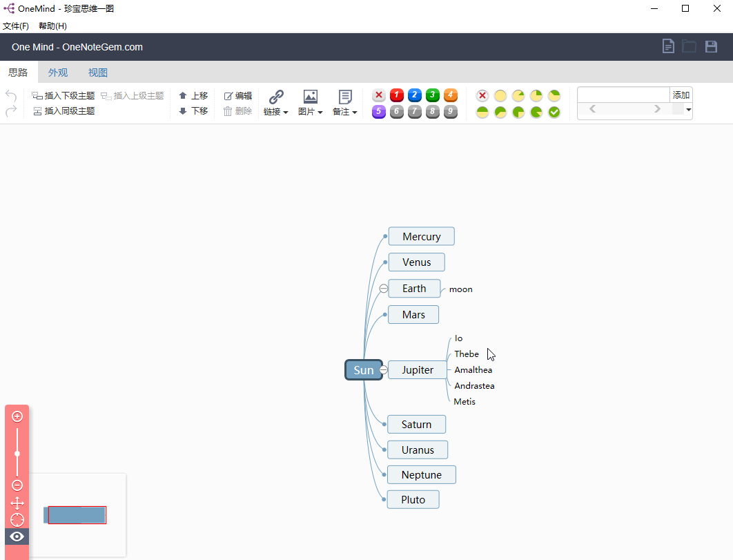Apply the orange priority 4 marker
The image size is (733, 560).
click(x=450, y=95)
